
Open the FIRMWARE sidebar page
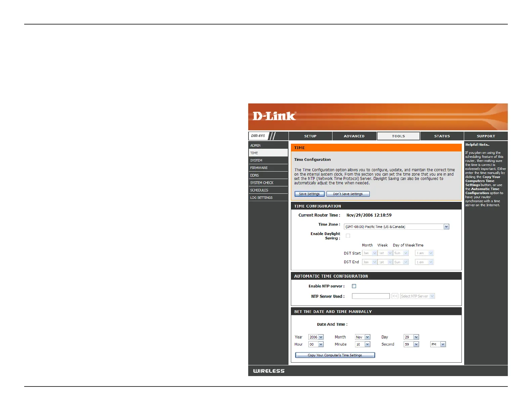point(268,168)
